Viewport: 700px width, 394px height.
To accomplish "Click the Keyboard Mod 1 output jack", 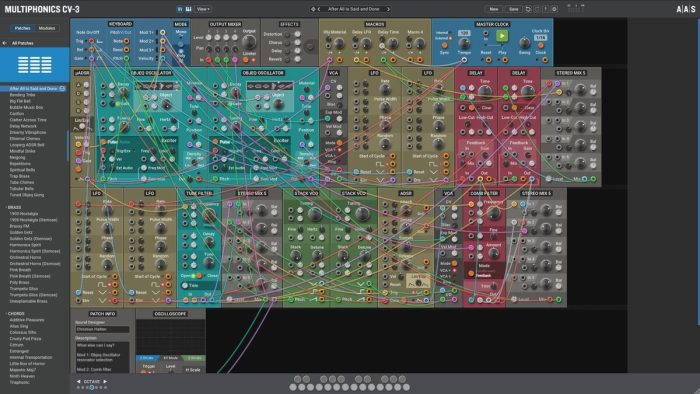I will pos(162,33).
